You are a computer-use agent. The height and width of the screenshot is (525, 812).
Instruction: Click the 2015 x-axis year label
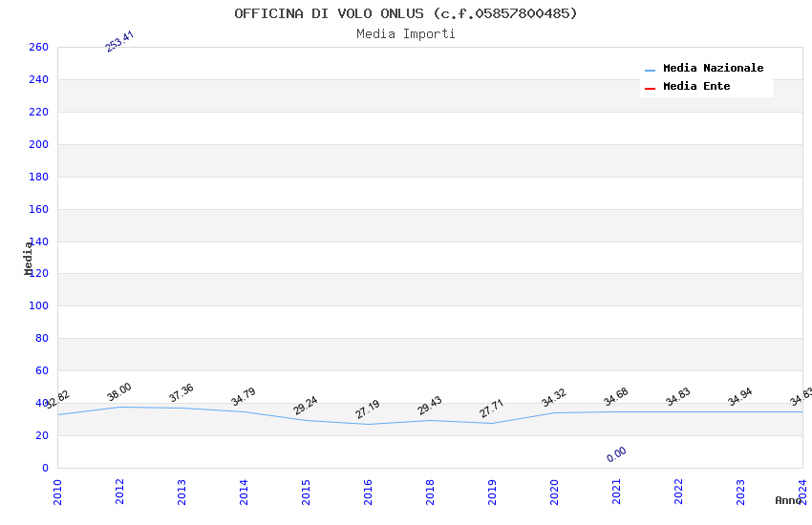(306, 492)
